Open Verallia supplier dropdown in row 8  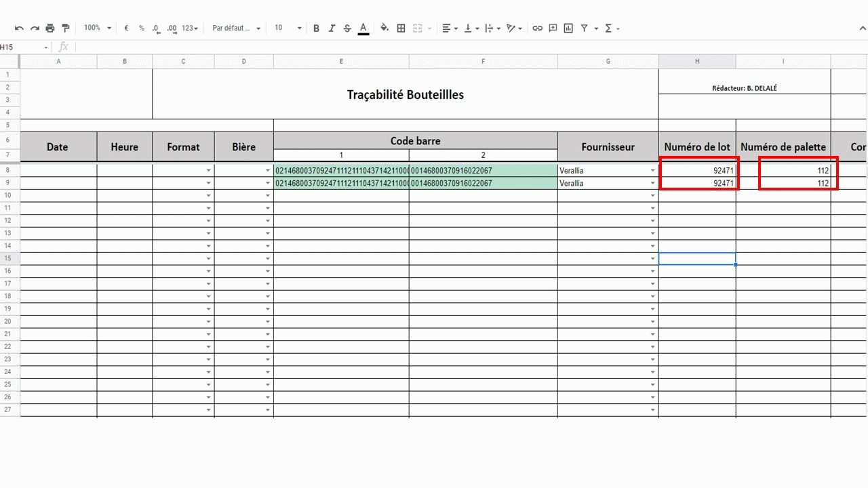(653, 171)
